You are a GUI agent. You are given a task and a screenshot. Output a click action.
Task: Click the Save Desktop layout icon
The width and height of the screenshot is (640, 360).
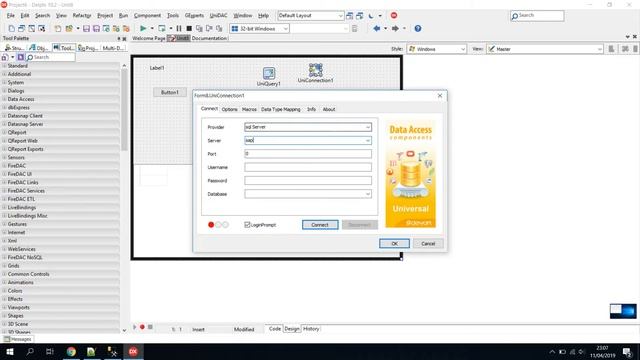point(349,16)
